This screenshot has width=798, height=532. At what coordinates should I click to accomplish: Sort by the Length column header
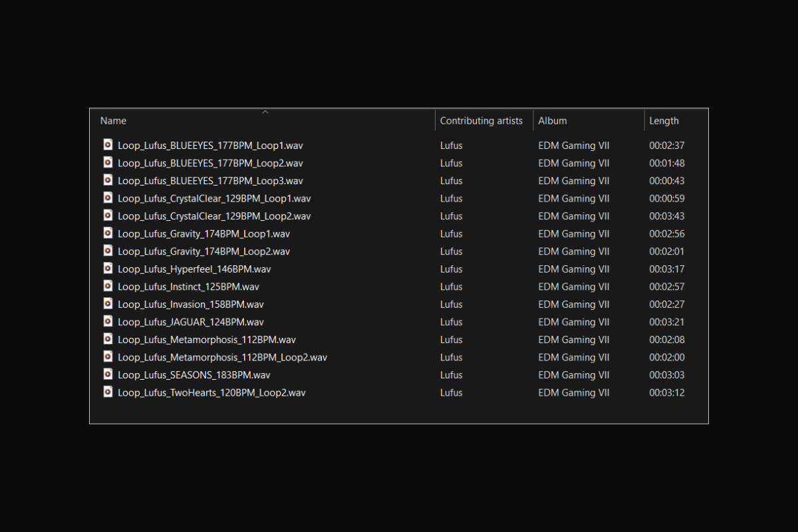(664, 121)
